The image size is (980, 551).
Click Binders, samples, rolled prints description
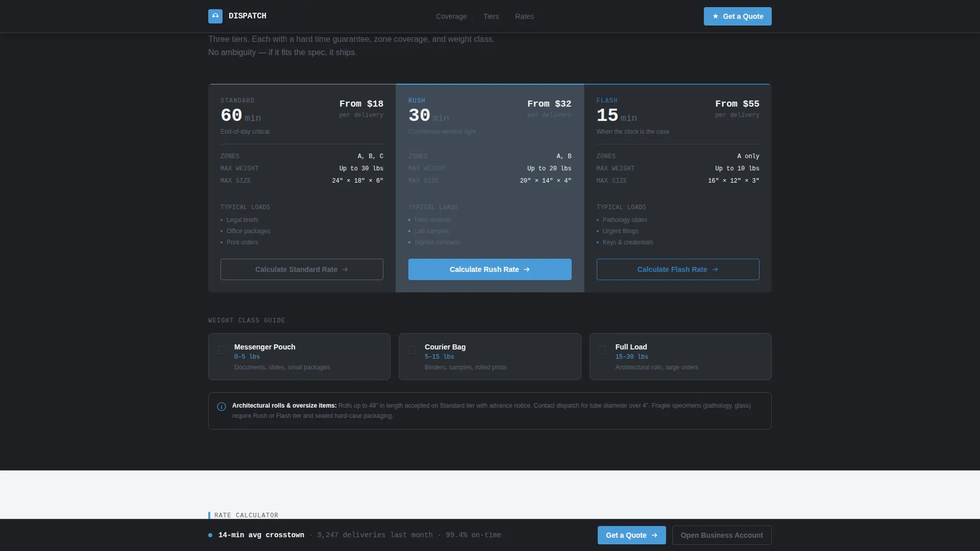coord(465,367)
